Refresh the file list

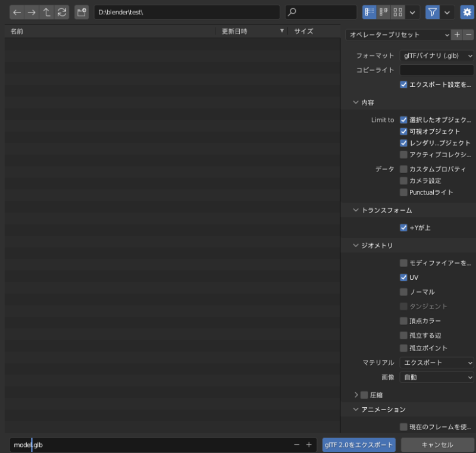coord(62,13)
